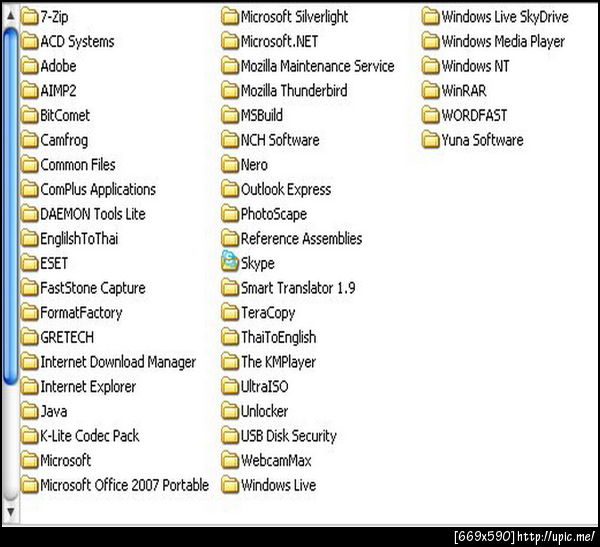
Task: Select the Yuna Software folder icon
Action: coord(430,140)
